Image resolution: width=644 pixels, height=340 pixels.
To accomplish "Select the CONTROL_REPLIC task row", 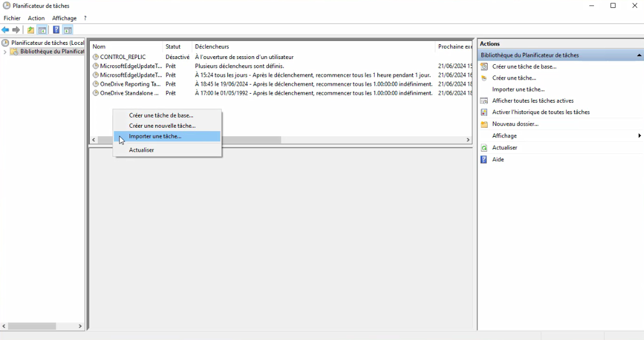I will coord(123,57).
